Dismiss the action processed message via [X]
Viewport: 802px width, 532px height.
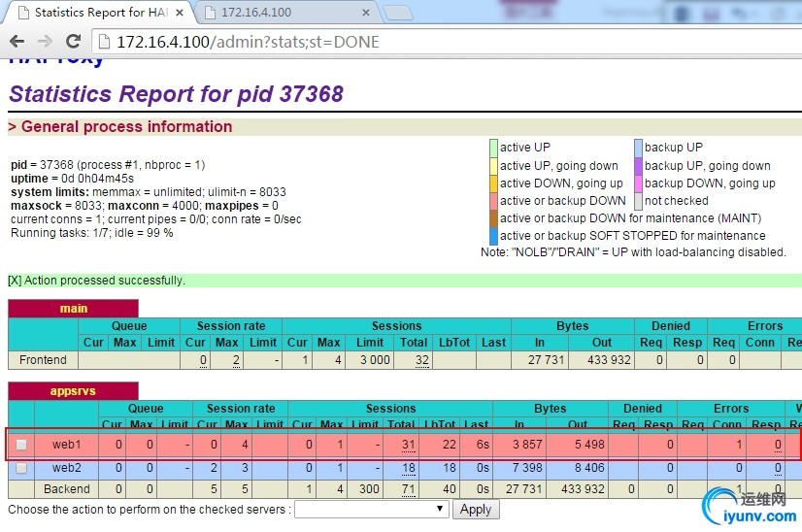pyautogui.click(x=15, y=281)
